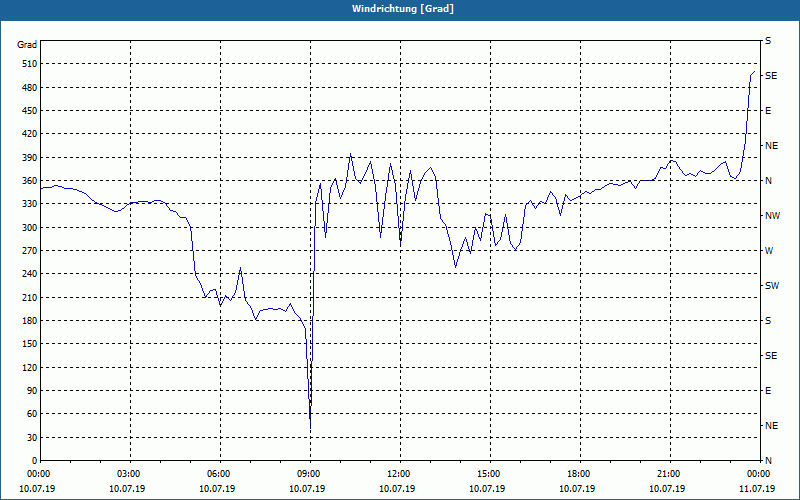Screen dimensions: 800x500
Task: Select the 510 y-axis value
Action: tap(30, 64)
